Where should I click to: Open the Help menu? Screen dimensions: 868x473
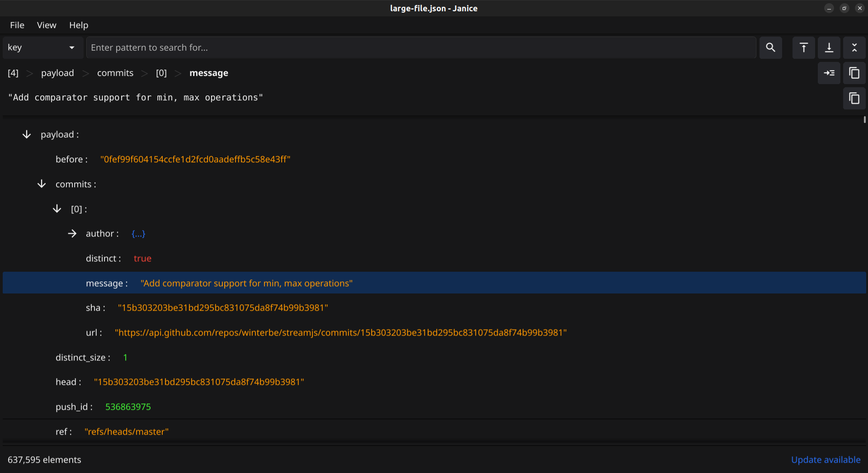(79, 25)
